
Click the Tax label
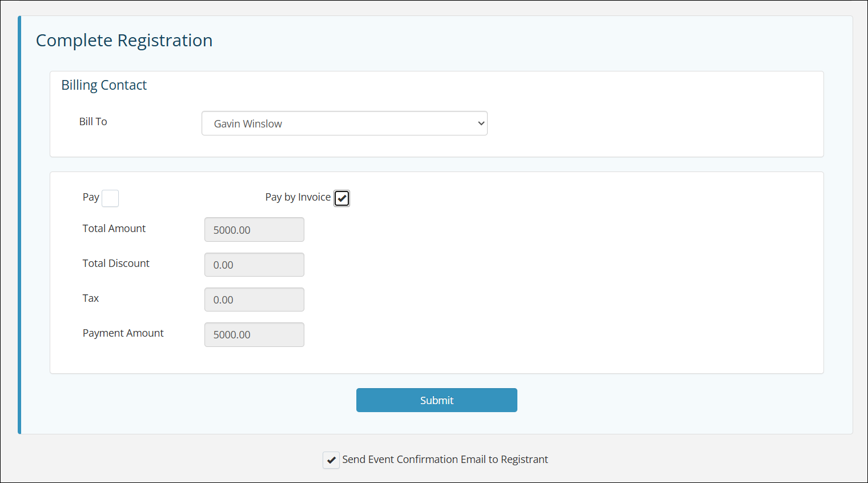click(x=90, y=298)
